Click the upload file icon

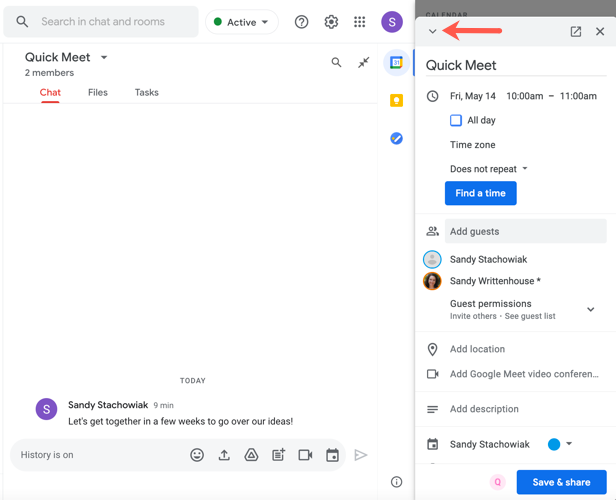point(224,455)
